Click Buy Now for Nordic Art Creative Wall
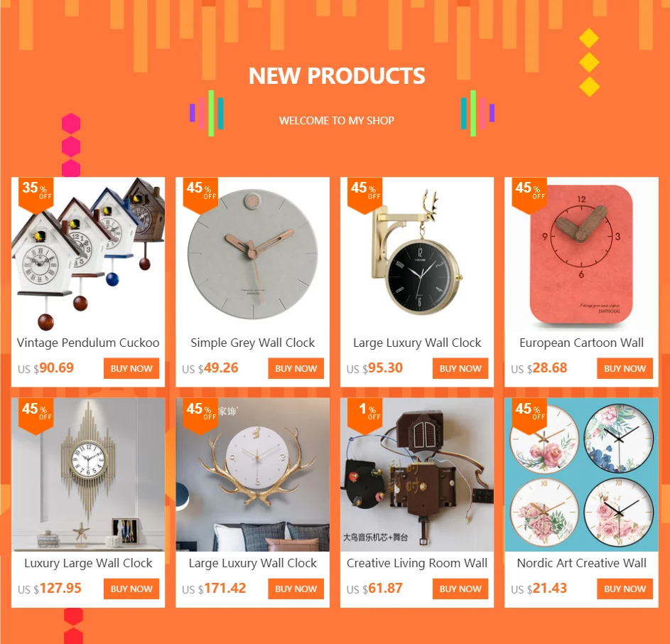The width and height of the screenshot is (670, 644). click(625, 589)
